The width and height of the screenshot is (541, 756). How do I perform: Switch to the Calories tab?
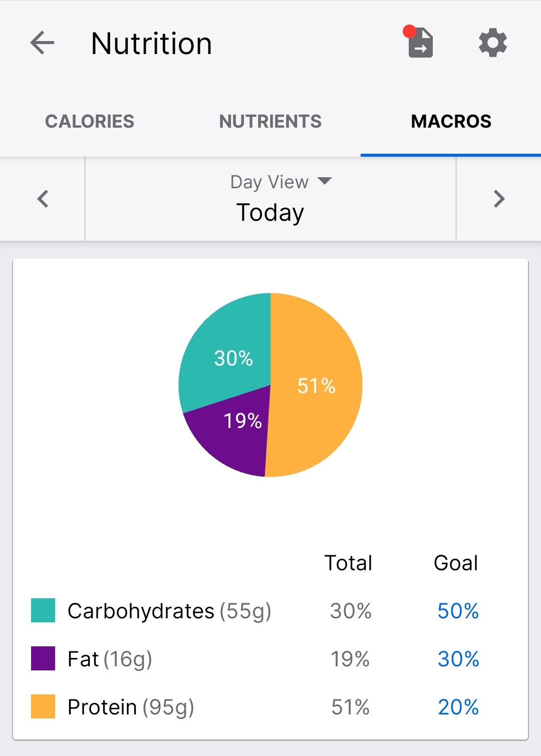(x=90, y=121)
